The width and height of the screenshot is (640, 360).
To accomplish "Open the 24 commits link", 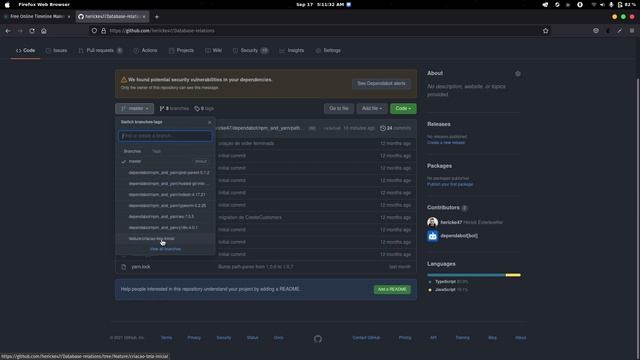I will (x=396, y=128).
